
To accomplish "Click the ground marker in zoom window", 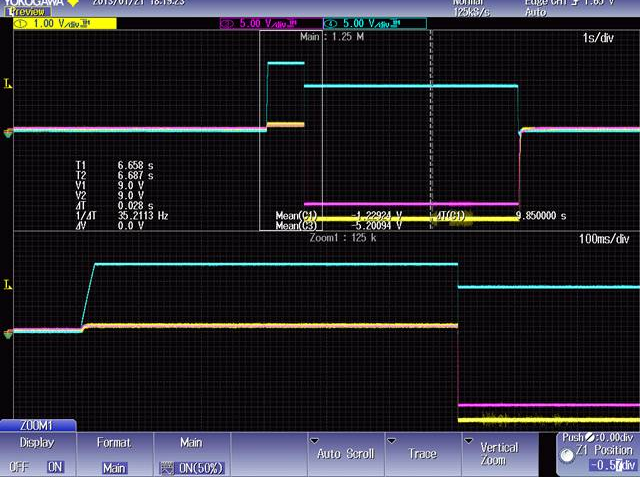I will point(8,335).
